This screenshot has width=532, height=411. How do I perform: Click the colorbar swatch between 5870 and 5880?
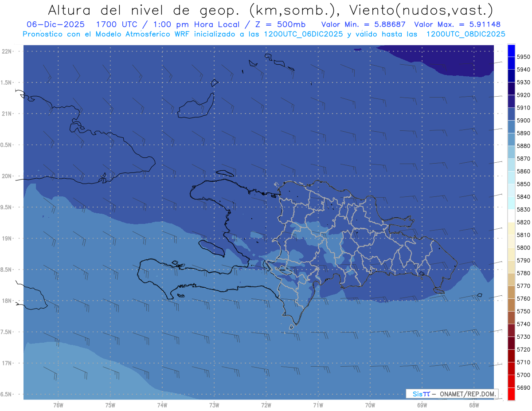511,152
